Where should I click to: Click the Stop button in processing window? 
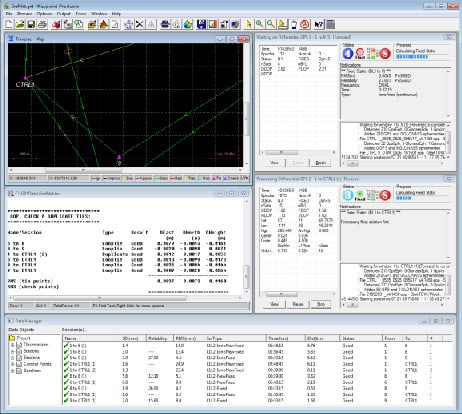point(320,304)
